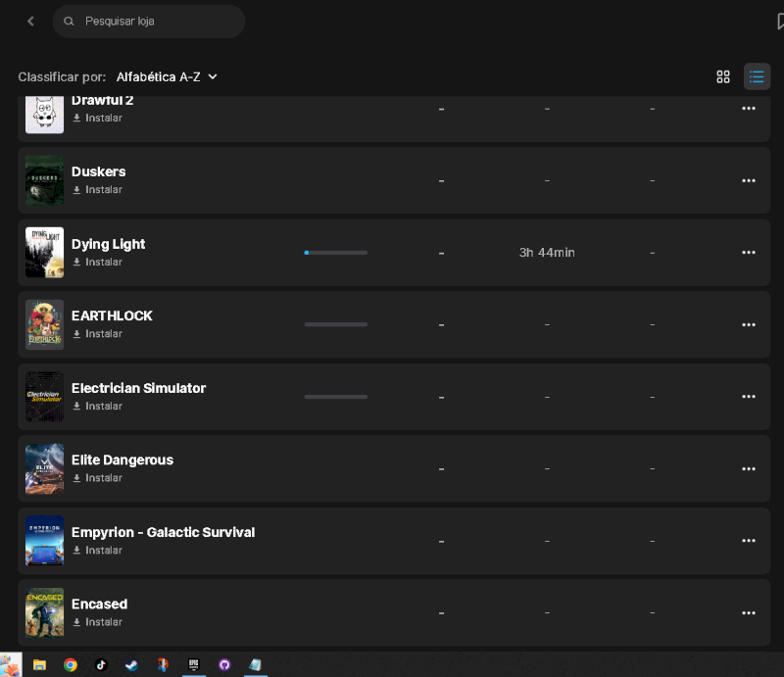Click the Epic Games taskbar icon

point(193,664)
